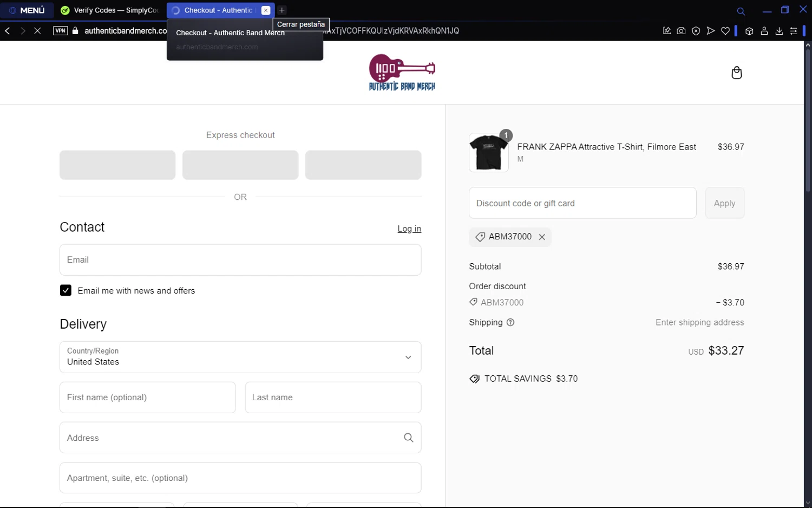This screenshot has width=812, height=508.
Task: Click the Log in link
Action: click(409, 229)
